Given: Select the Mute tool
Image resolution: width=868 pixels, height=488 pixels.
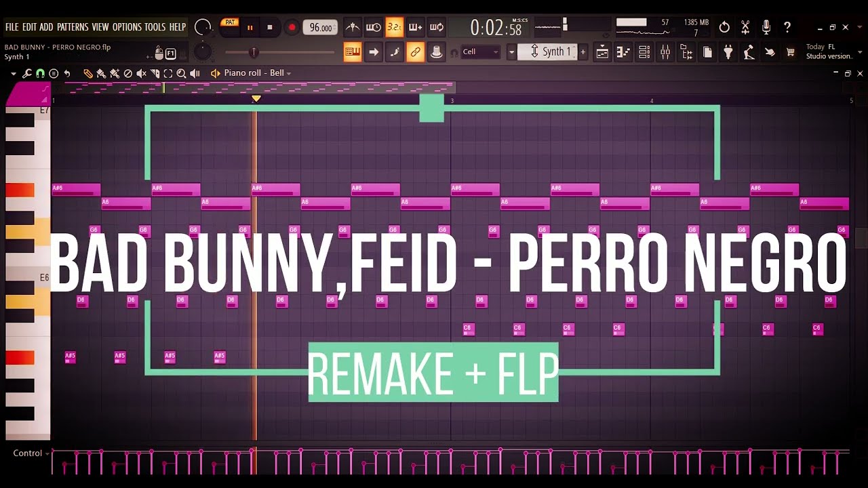Looking at the screenshot, I should tap(142, 73).
